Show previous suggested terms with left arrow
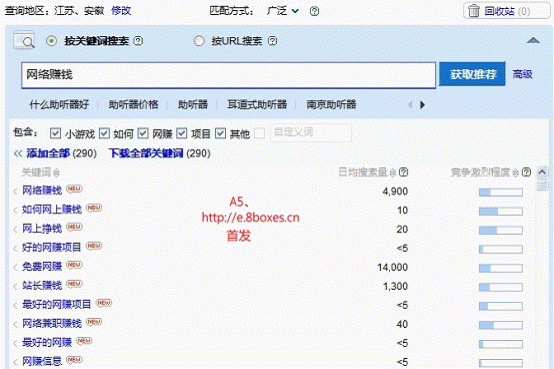Screen dimensions: 554x369 coord(410,105)
